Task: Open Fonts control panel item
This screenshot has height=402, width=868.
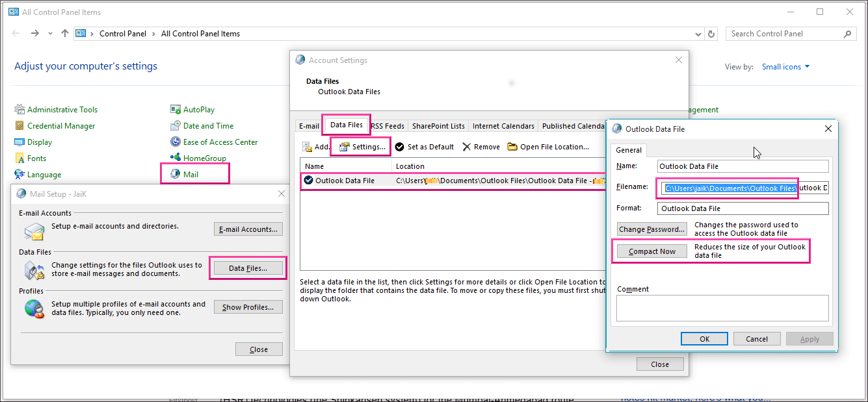Action: pos(31,158)
